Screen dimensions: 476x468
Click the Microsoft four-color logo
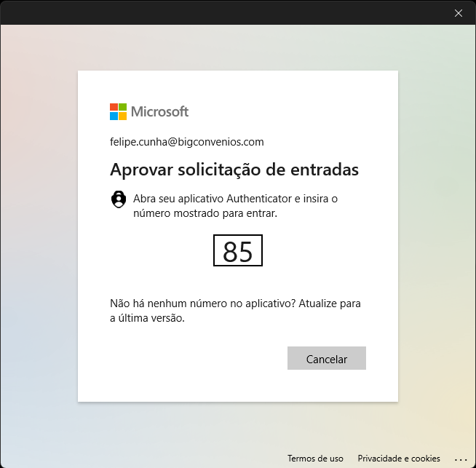pos(118,111)
